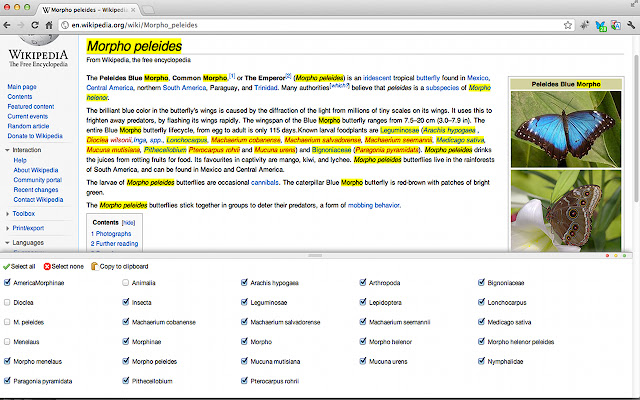This screenshot has width=640, height=400.
Task: Click citation reference [1]
Action: coord(231,76)
